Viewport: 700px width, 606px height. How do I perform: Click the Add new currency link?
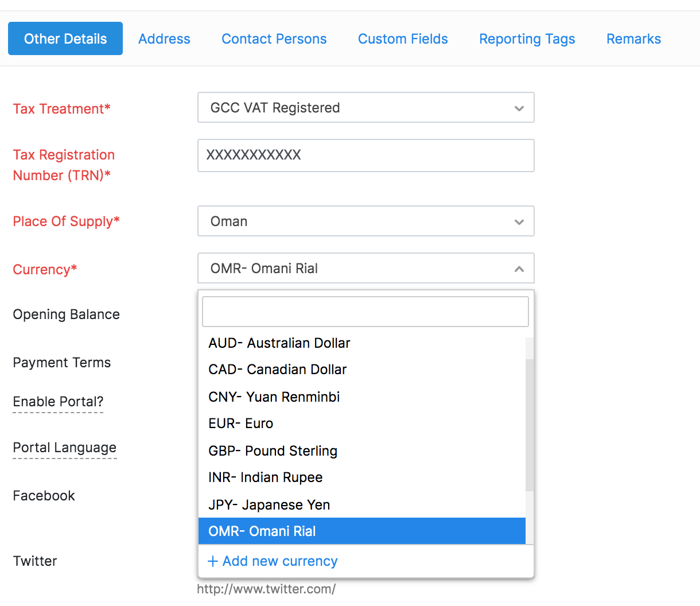pos(279,561)
